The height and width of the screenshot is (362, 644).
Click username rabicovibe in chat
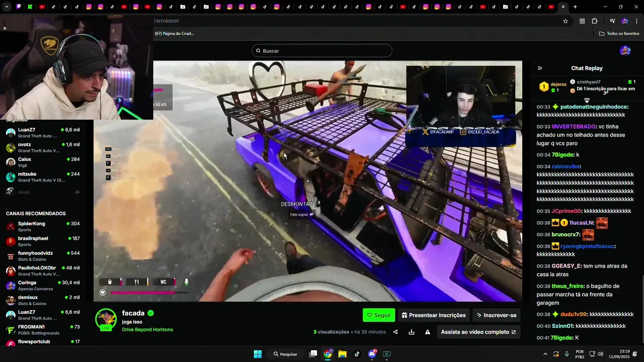point(566,166)
